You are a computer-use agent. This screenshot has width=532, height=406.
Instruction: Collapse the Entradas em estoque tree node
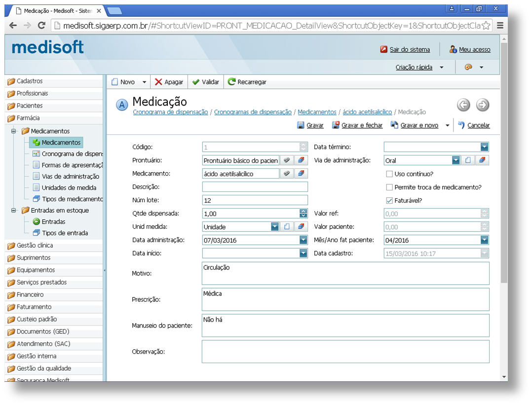[x=14, y=210]
